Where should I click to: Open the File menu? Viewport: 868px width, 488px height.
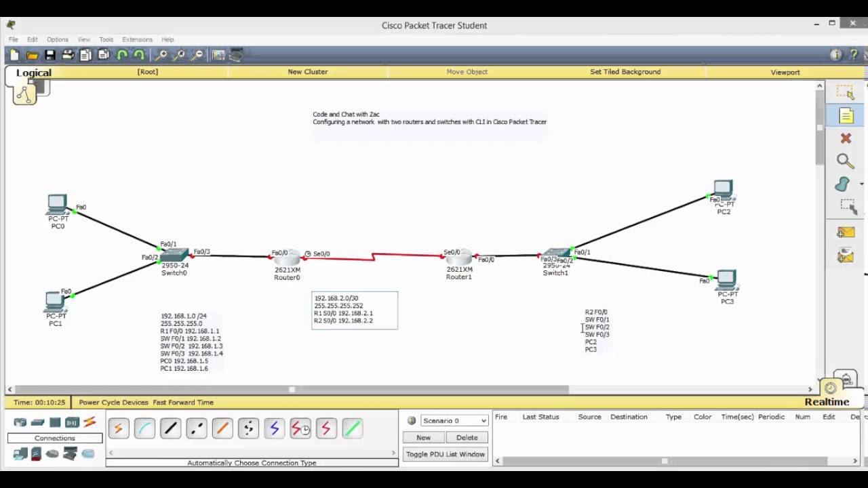click(13, 39)
